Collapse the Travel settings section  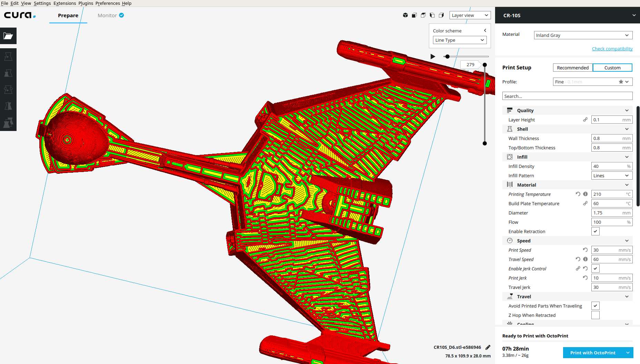click(568, 296)
